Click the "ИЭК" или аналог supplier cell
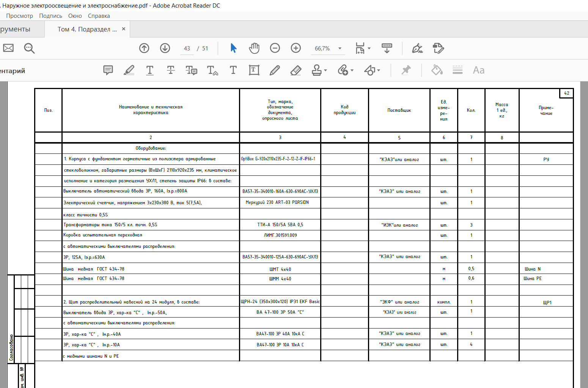This screenshot has width=588, height=388. pyautogui.click(x=399, y=225)
